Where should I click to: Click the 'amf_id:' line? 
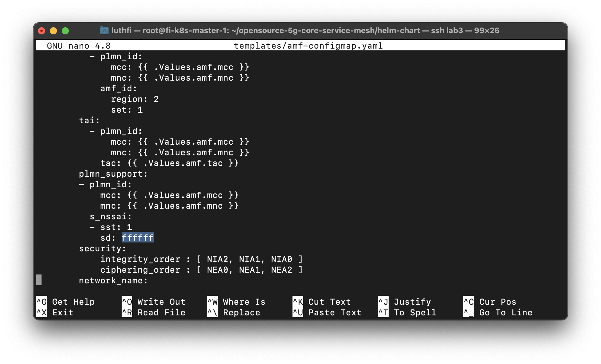tap(119, 88)
